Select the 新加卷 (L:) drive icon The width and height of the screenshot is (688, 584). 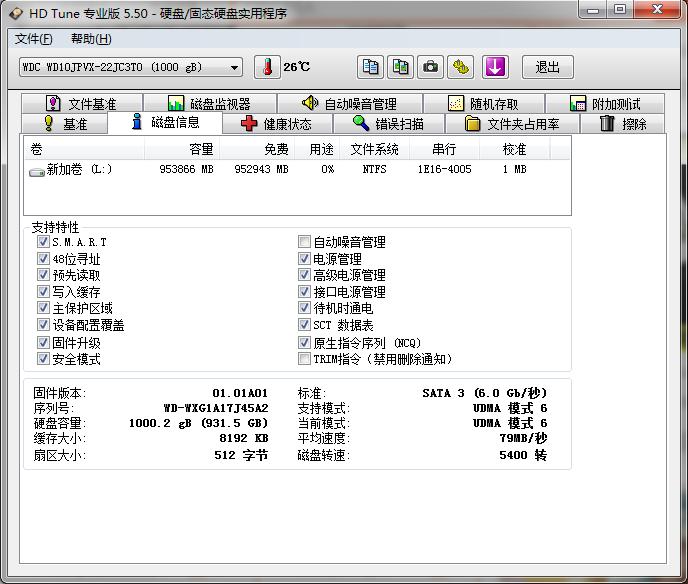[37, 171]
